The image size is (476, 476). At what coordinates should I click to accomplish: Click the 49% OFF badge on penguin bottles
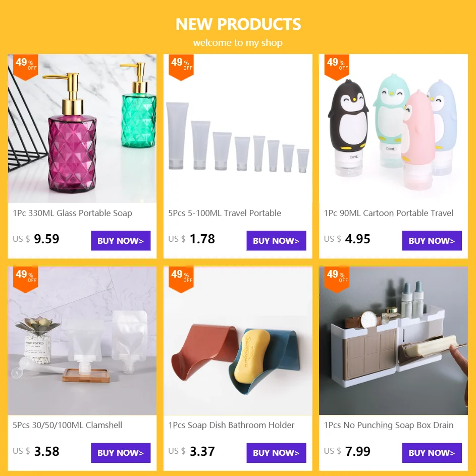tap(337, 67)
